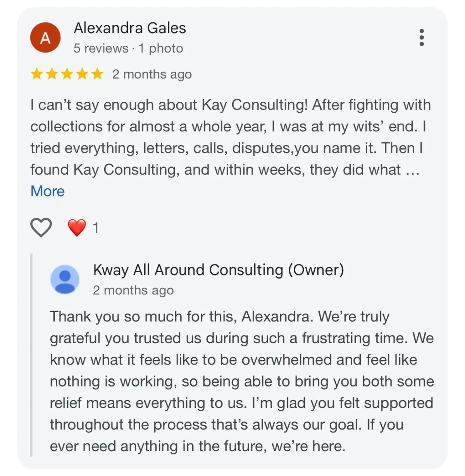This screenshot has height=476, width=465.
Task: Click the owner's thank-you reply text
Action: 240,381
